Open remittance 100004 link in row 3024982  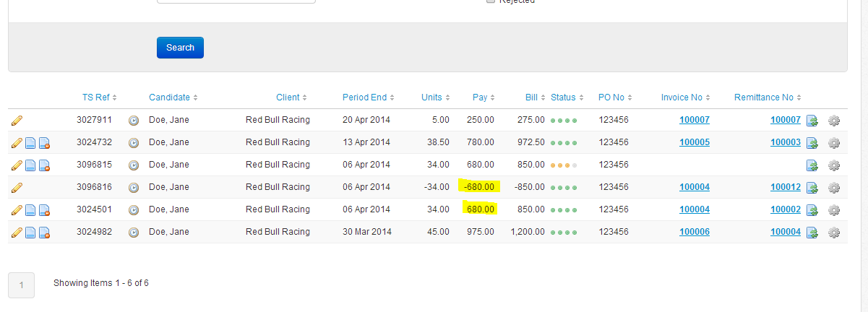(x=786, y=232)
